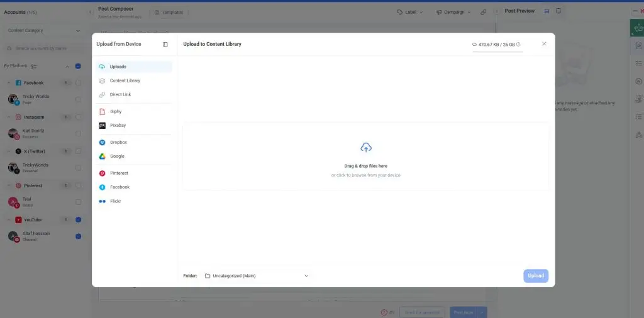Open the Content Category dropdown
This screenshot has height=318, width=644.
tap(43, 30)
